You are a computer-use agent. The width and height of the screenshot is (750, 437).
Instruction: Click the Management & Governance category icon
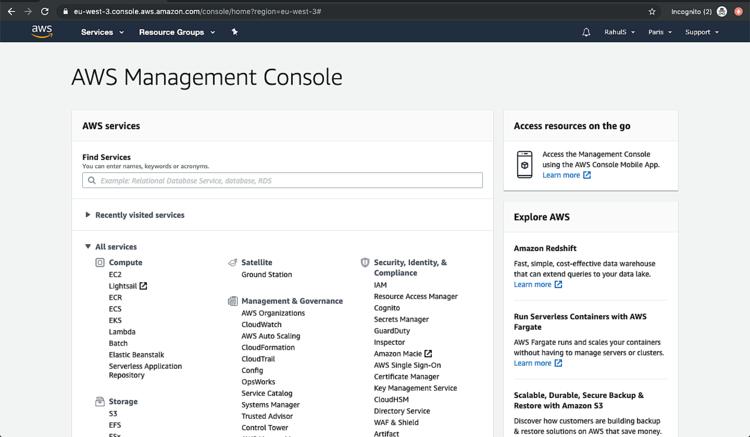coord(232,301)
